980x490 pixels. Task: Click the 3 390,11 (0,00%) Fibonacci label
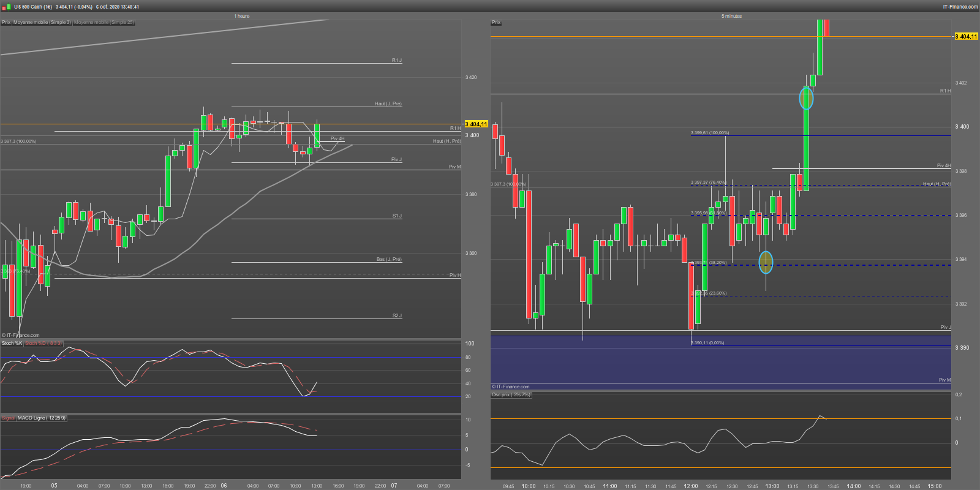(x=707, y=342)
